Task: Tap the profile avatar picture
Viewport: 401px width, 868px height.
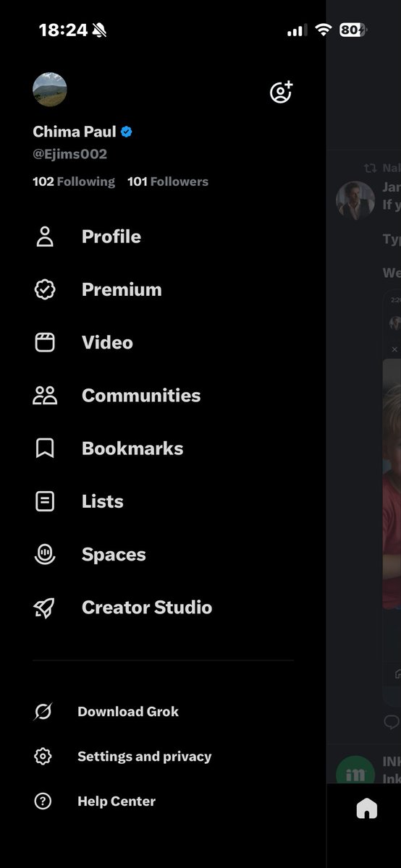Action: pos(50,90)
